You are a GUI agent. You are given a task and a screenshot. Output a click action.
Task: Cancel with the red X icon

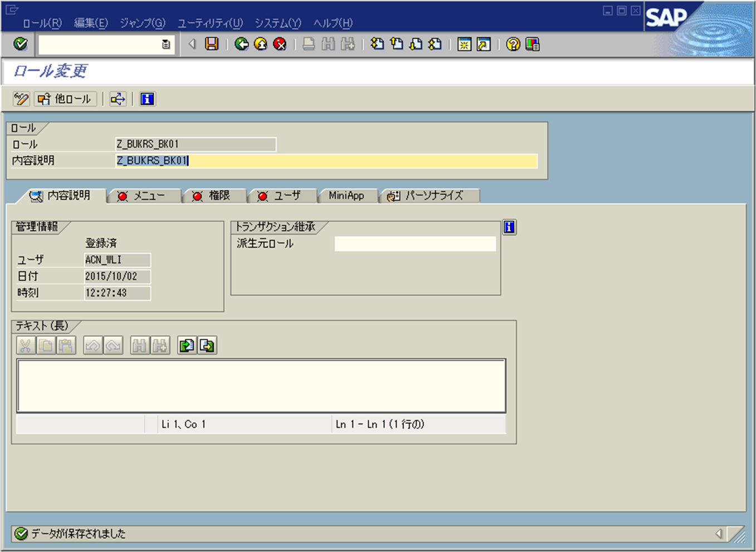point(280,45)
